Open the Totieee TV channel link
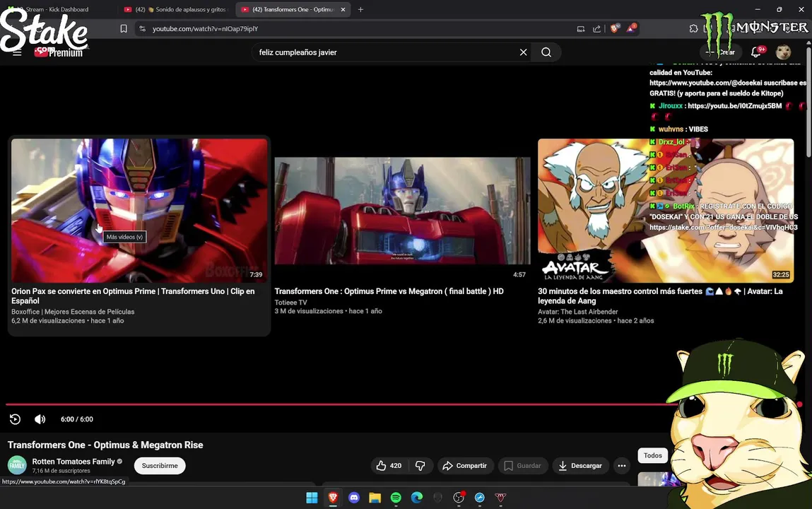This screenshot has width=812, height=509. (290, 303)
